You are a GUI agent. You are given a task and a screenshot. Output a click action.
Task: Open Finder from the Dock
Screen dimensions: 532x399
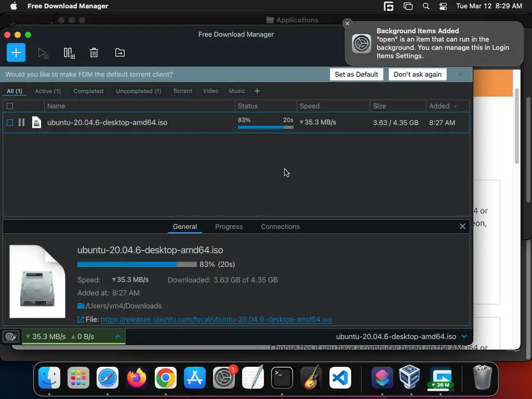pos(49,377)
